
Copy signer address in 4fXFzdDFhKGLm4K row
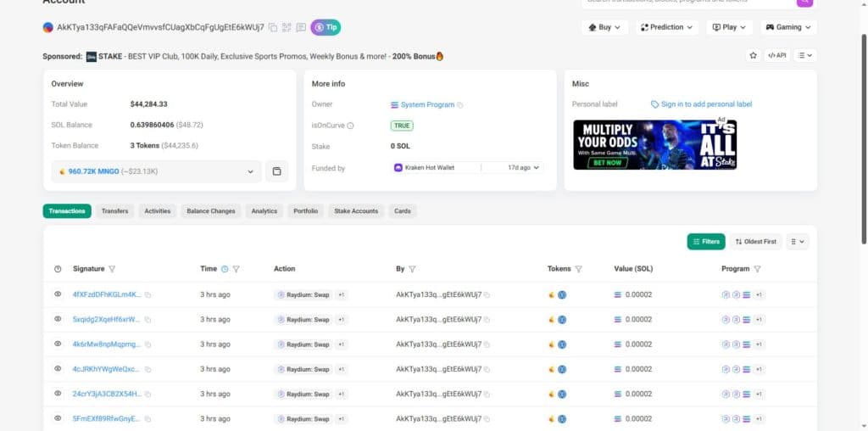coord(487,295)
